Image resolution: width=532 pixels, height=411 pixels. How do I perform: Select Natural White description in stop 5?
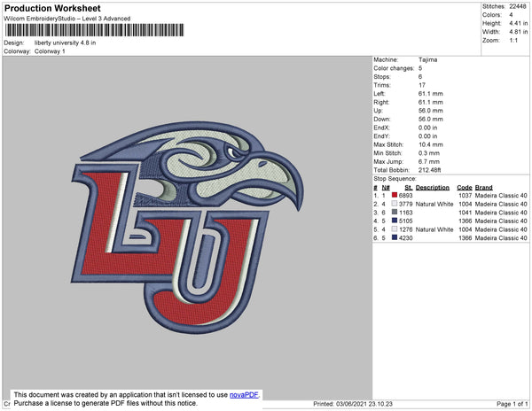434,229
